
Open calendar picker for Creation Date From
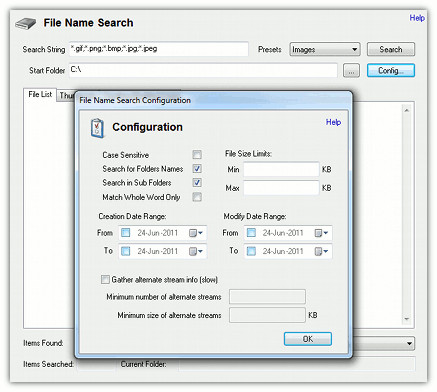tap(196, 233)
